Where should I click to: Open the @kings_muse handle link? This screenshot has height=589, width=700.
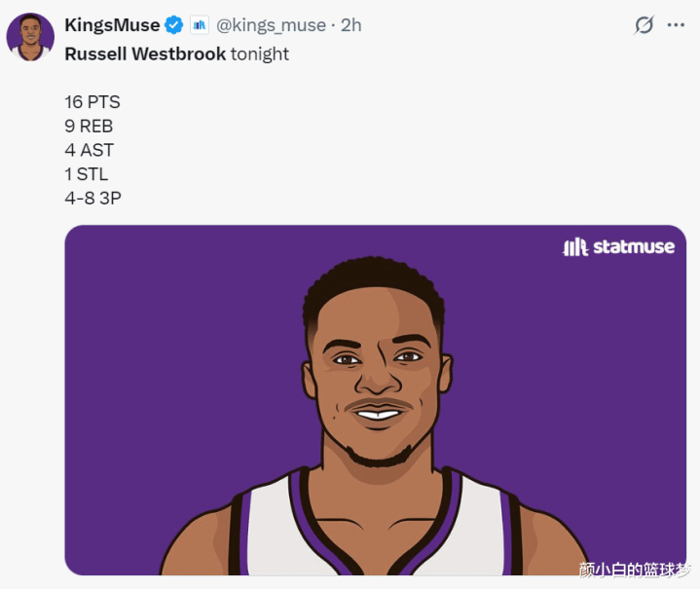(272, 25)
